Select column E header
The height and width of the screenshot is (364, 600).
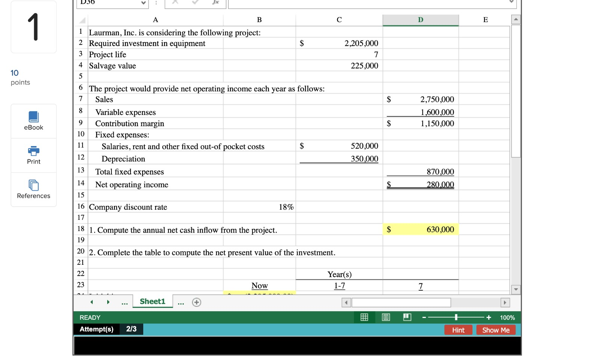click(x=486, y=20)
